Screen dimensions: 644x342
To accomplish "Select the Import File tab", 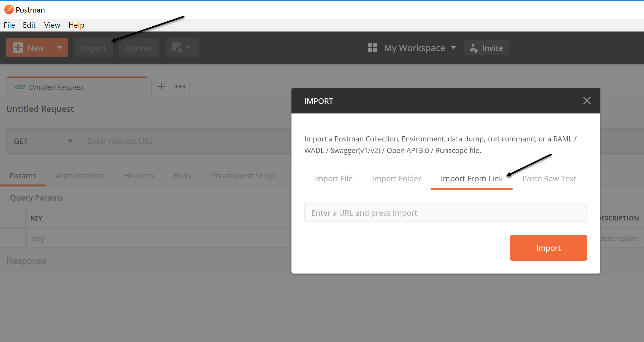I will pyautogui.click(x=333, y=179).
